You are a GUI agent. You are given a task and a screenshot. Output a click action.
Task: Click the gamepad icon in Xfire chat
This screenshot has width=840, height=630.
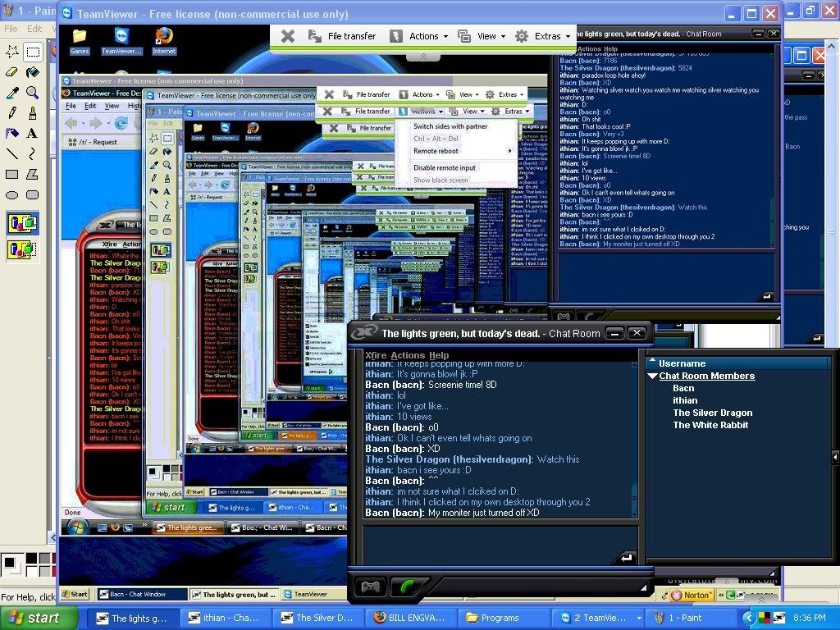point(371,587)
